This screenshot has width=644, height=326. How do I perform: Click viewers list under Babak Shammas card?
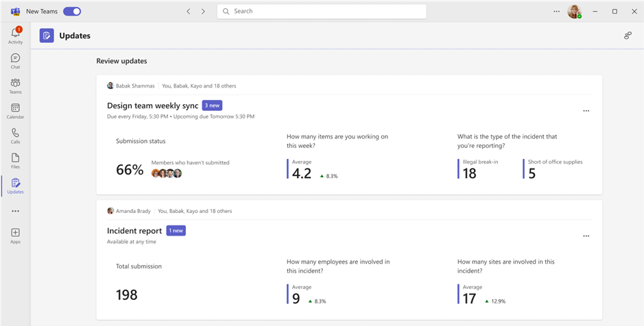click(199, 86)
